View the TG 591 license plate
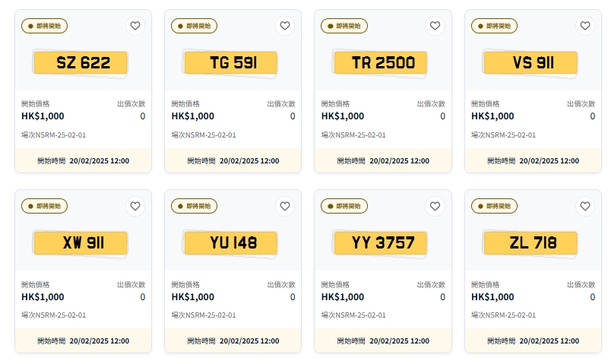The width and height of the screenshot is (608, 364). click(233, 62)
